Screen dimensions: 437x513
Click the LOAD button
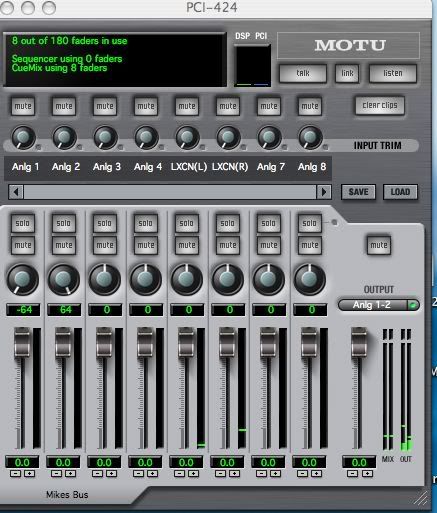400,192
